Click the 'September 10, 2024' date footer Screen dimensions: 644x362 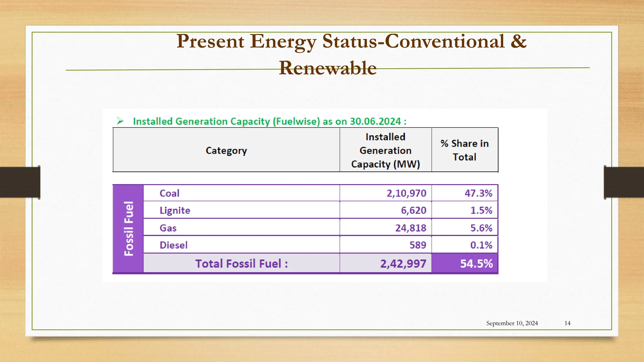click(512, 323)
